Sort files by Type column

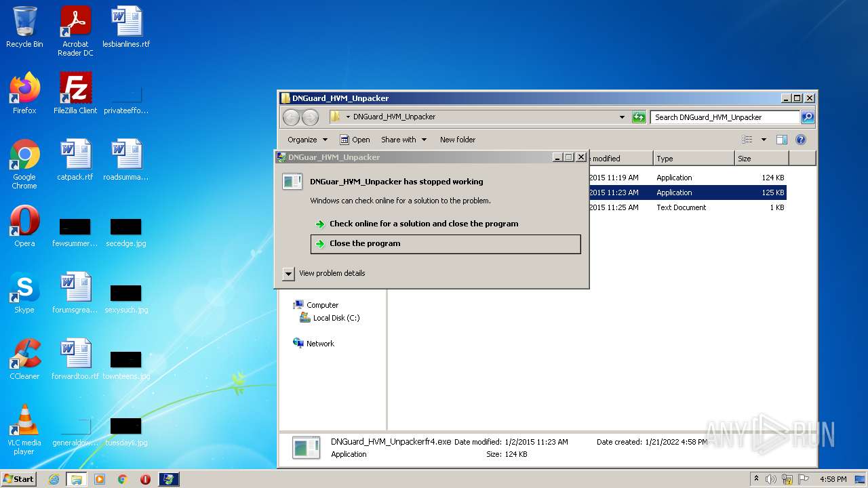click(x=694, y=159)
